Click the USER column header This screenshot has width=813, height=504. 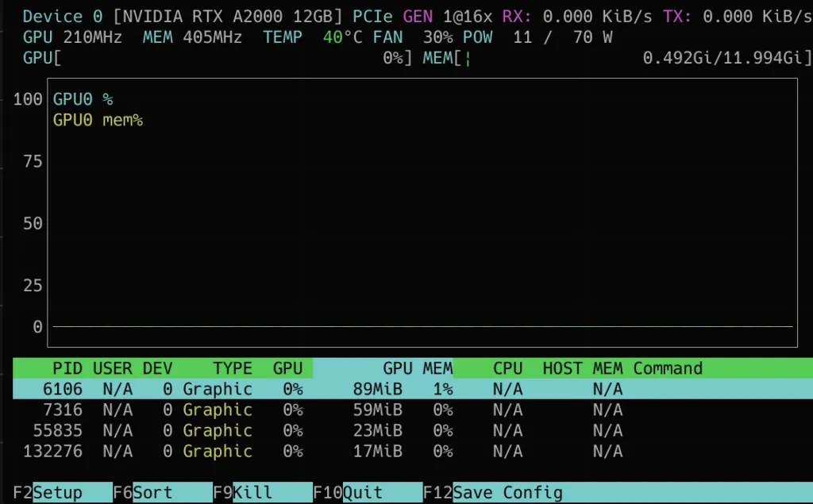113,368
